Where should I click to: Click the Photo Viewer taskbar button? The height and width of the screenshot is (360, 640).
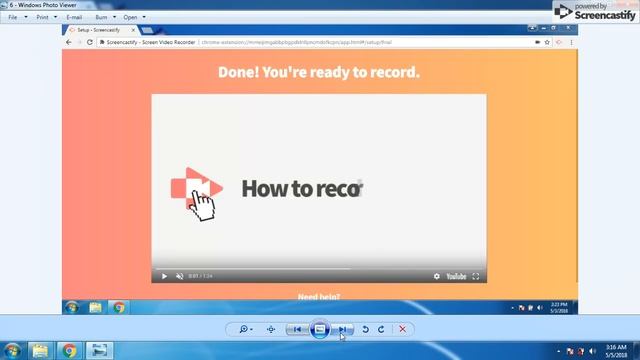pos(99,351)
